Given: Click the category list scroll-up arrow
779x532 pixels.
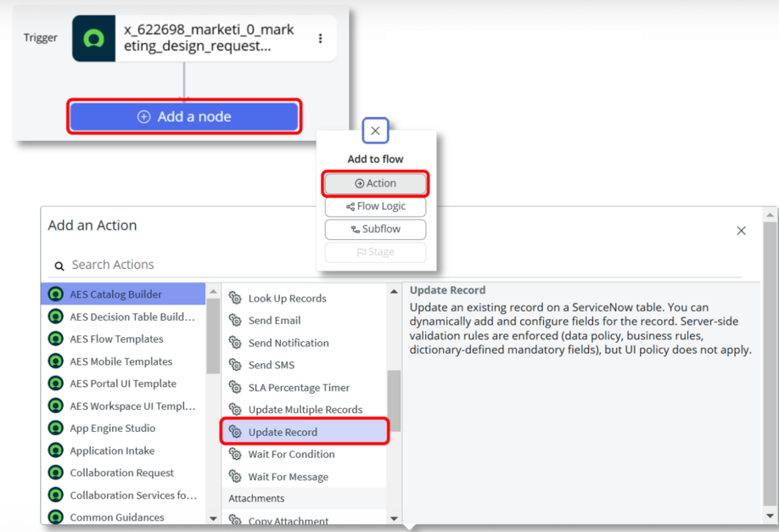Looking at the screenshot, I should point(213,291).
